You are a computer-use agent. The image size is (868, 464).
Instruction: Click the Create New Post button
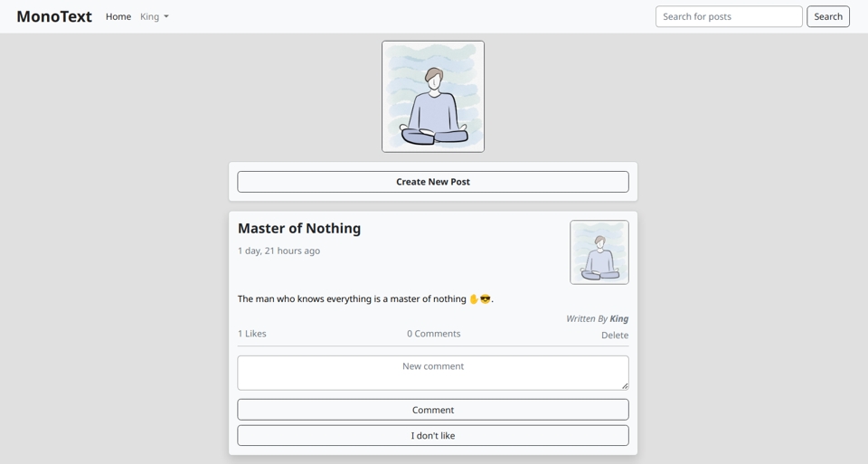coord(433,182)
